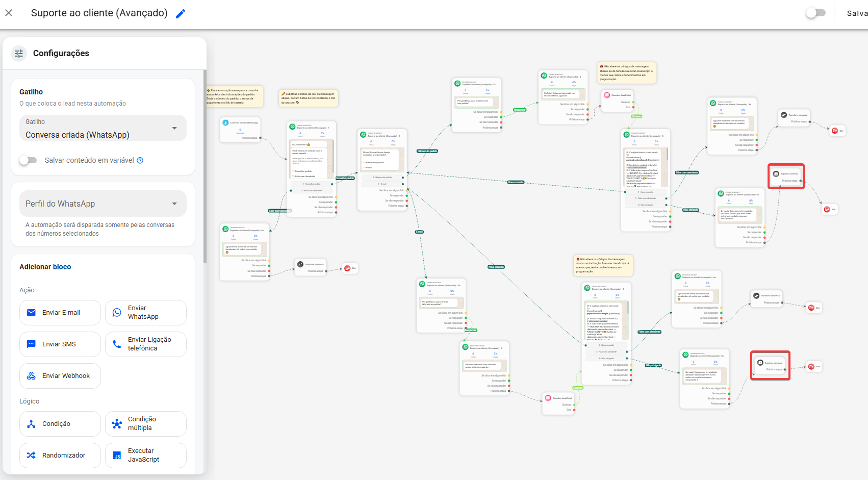This screenshot has height=480, width=868.
Task: Select the 'Consultar pedido' connection label
Action: 345,178
